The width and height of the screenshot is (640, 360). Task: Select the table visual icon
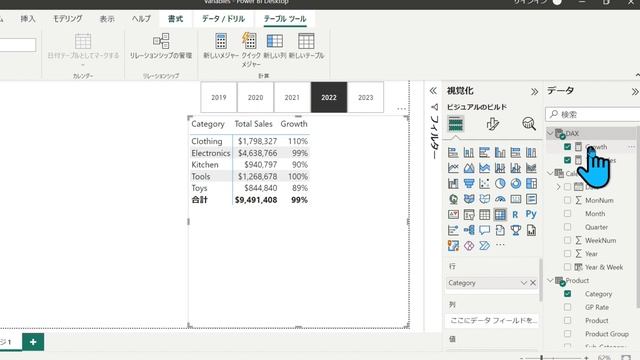pos(484,215)
